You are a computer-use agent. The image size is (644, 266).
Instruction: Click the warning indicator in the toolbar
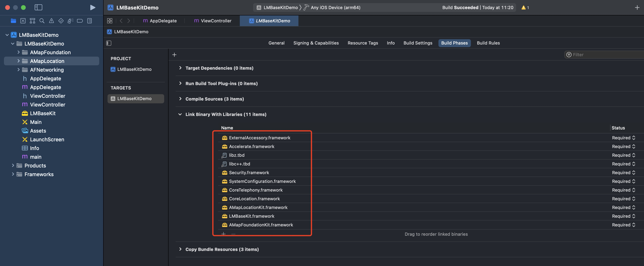(525, 8)
